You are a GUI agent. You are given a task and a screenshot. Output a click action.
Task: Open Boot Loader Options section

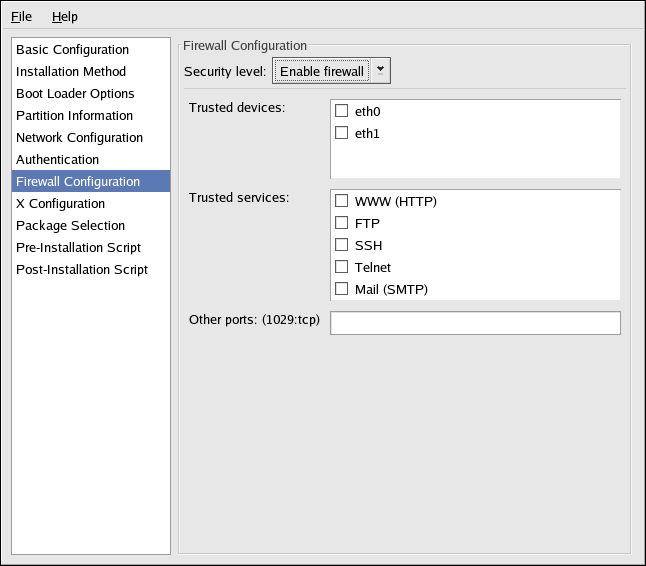[75, 94]
